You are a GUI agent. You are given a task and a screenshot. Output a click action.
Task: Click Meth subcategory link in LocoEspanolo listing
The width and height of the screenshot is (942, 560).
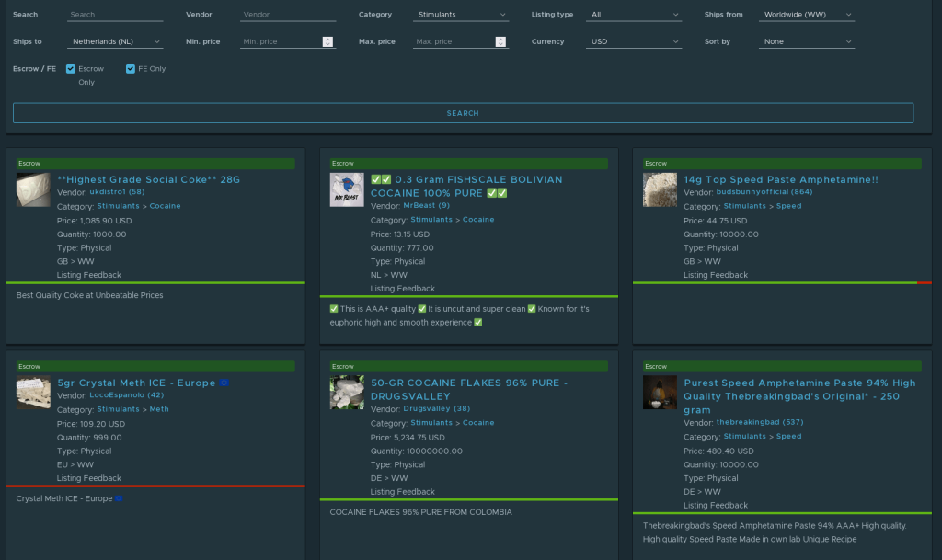point(159,409)
